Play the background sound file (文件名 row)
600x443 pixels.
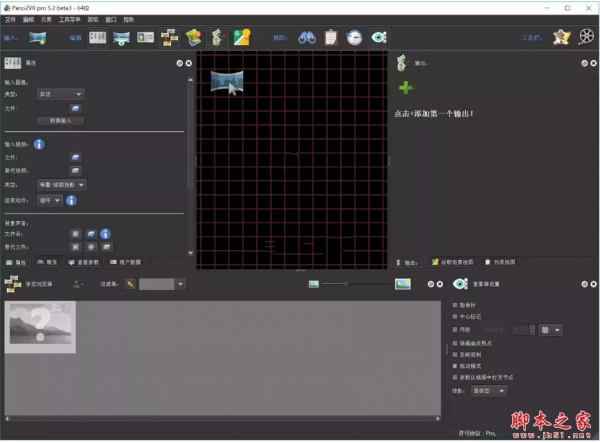(x=76, y=234)
